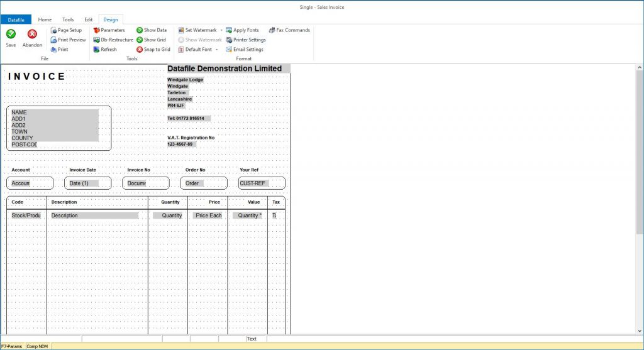This screenshot has height=350, width=644.
Task: Open Fax Commands
Action: [x=289, y=30]
